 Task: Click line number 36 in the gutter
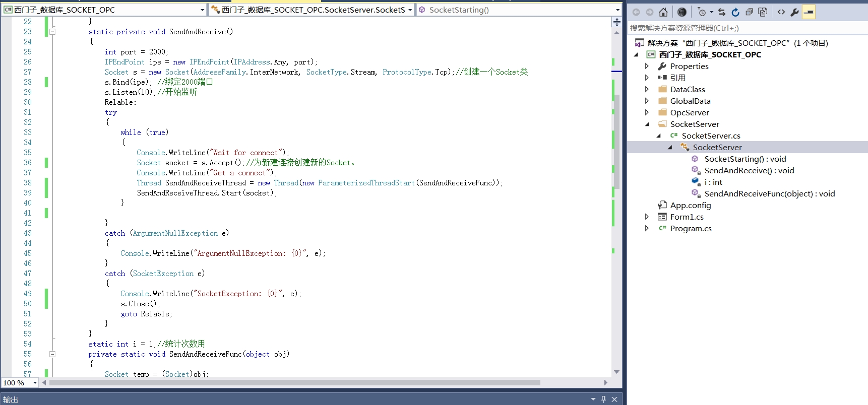[x=27, y=163]
